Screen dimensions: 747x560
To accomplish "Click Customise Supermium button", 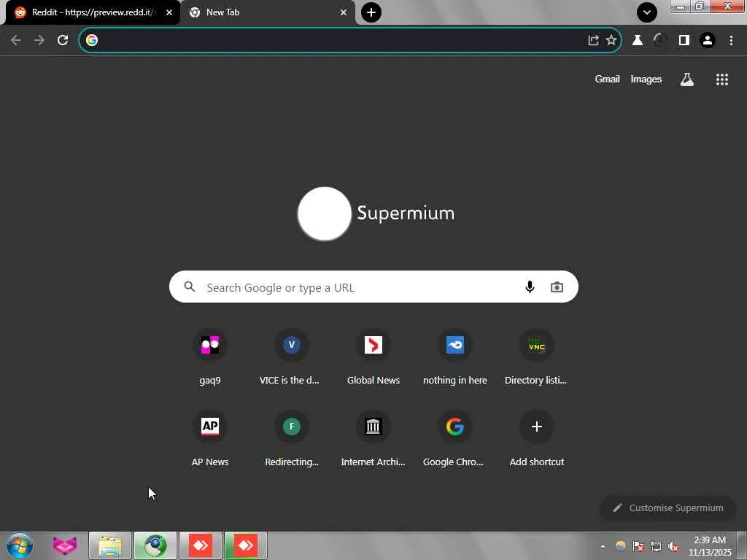I will (x=668, y=508).
